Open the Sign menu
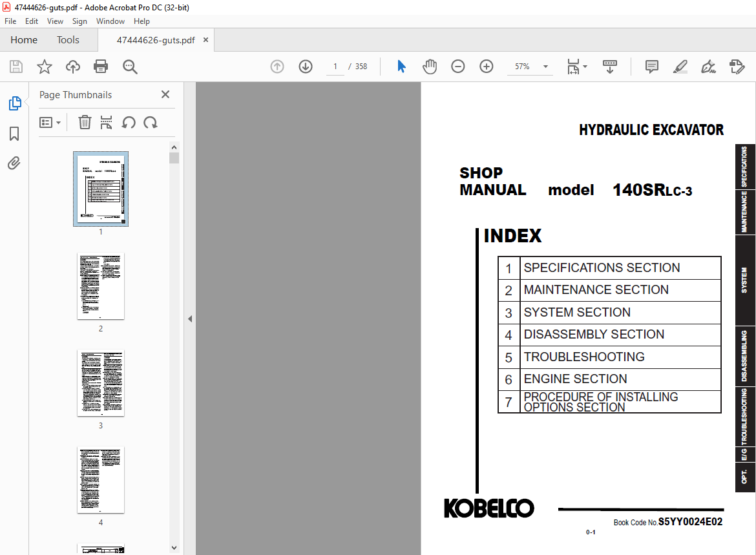The height and width of the screenshot is (555, 756). 79,21
